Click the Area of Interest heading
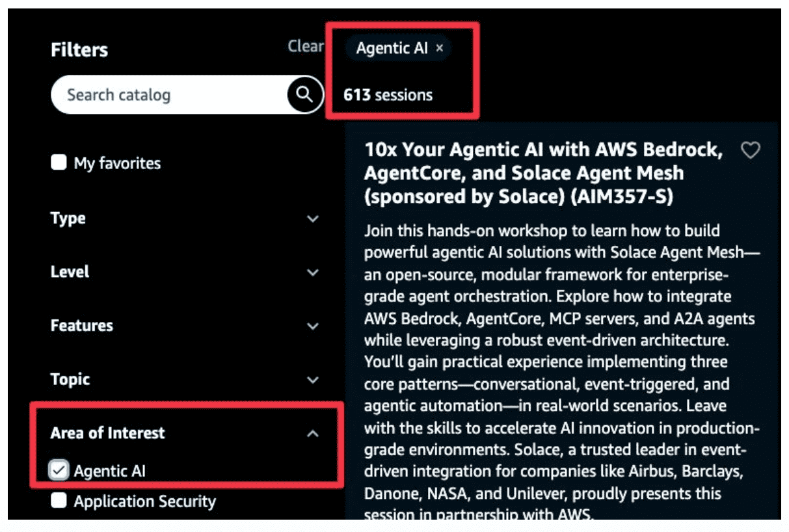 tap(108, 433)
